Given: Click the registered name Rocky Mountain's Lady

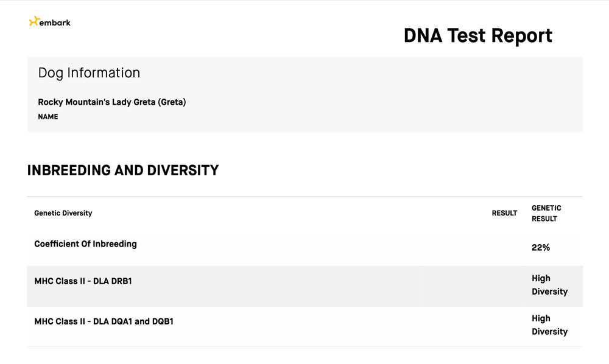Looking at the screenshot, I should (x=96, y=102).
